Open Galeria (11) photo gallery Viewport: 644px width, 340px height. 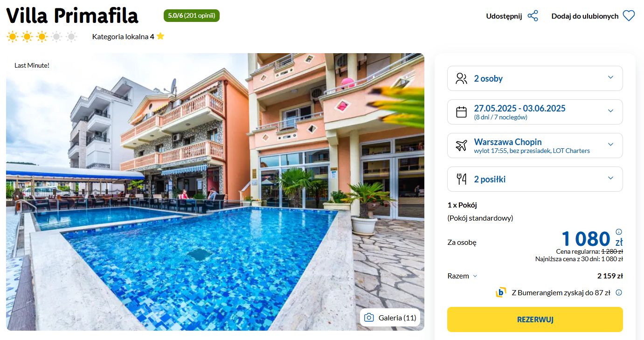click(x=390, y=318)
